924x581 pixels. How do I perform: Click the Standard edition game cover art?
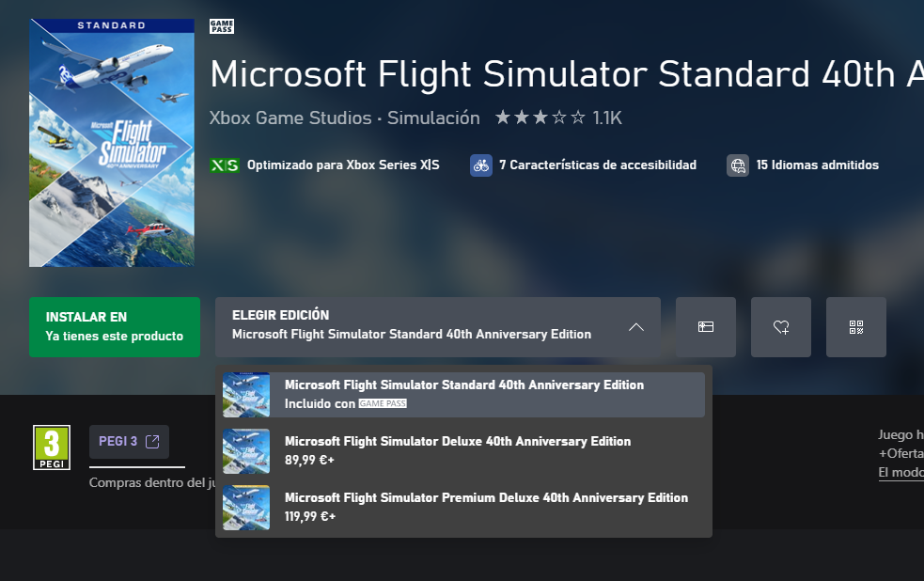(111, 143)
